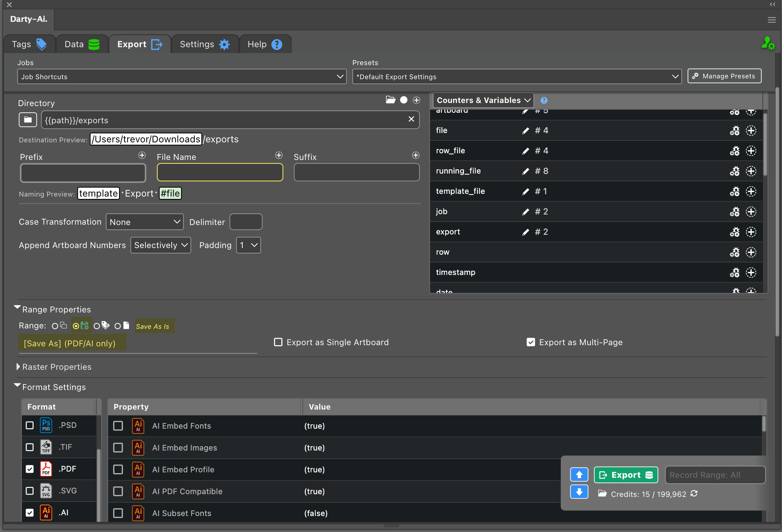Click the green user settings icon
This screenshot has width=782, height=532.
pos(768,44)
